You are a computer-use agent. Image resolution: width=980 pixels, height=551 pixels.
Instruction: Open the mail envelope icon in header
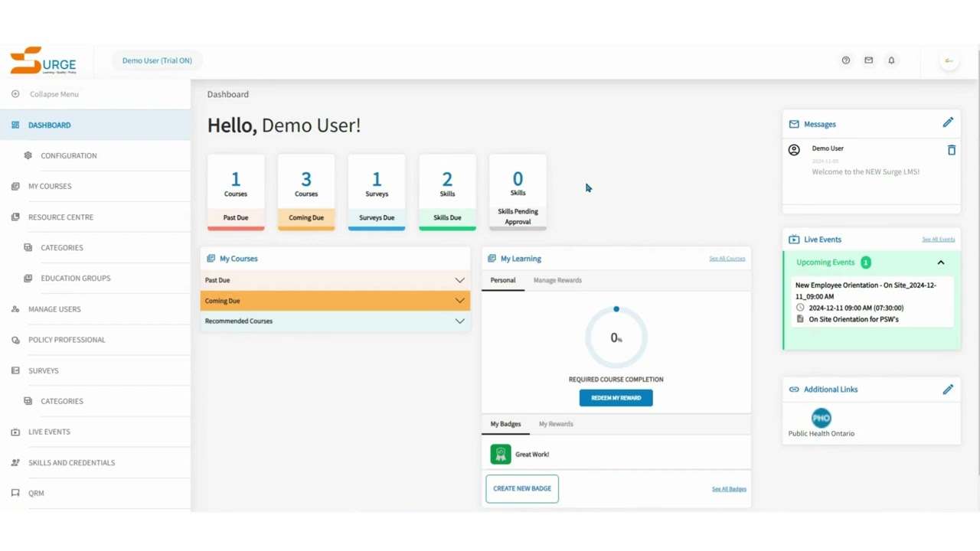[868, 60]
